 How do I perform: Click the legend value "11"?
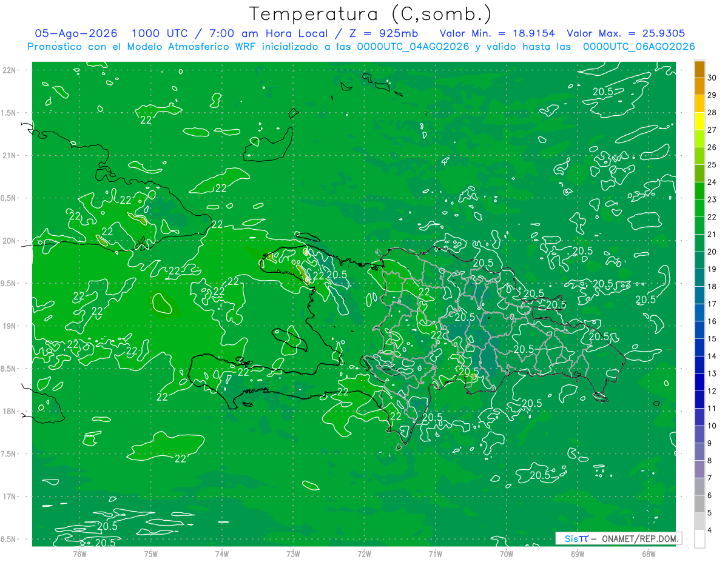tap(712, 409)
